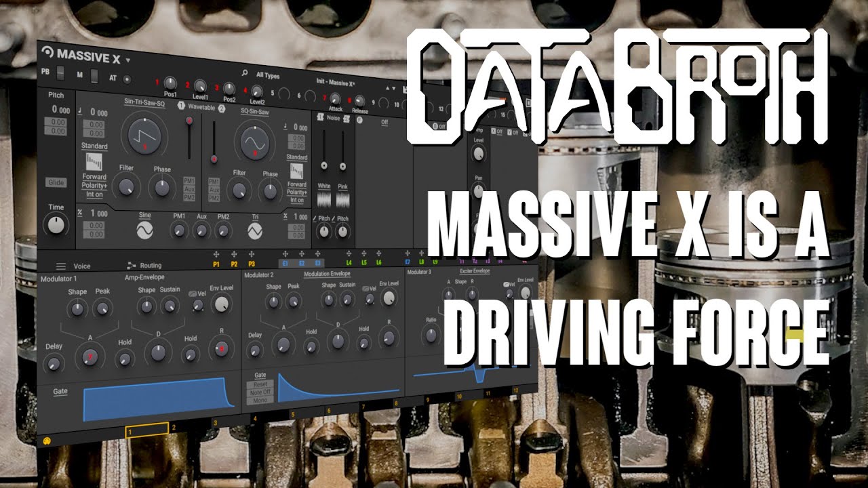Click the drag-handle icon above P1
Viewport: 868px width, 488px height.
point(216,254)
